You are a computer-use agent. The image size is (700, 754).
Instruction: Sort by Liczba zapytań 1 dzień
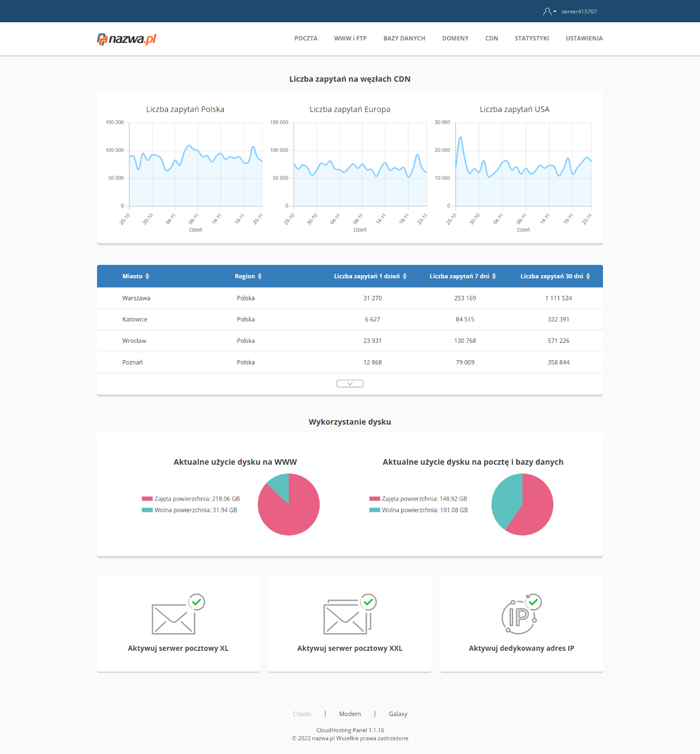pos(370,276)
